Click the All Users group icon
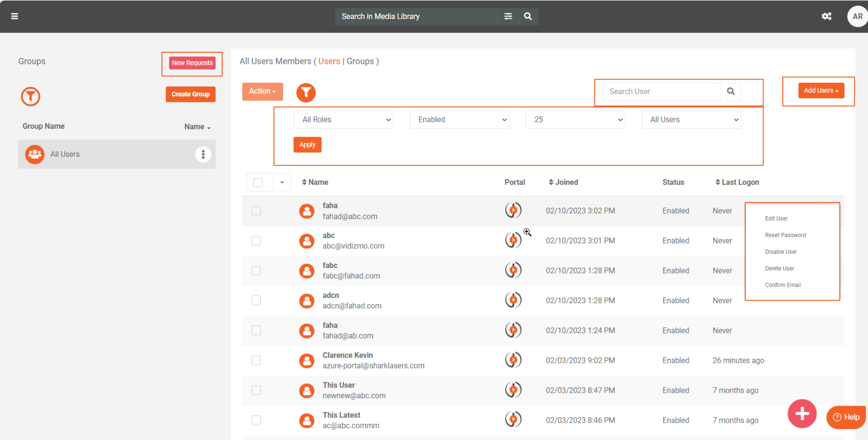Viewport: 868px width, 440px height. click(34, 154)
